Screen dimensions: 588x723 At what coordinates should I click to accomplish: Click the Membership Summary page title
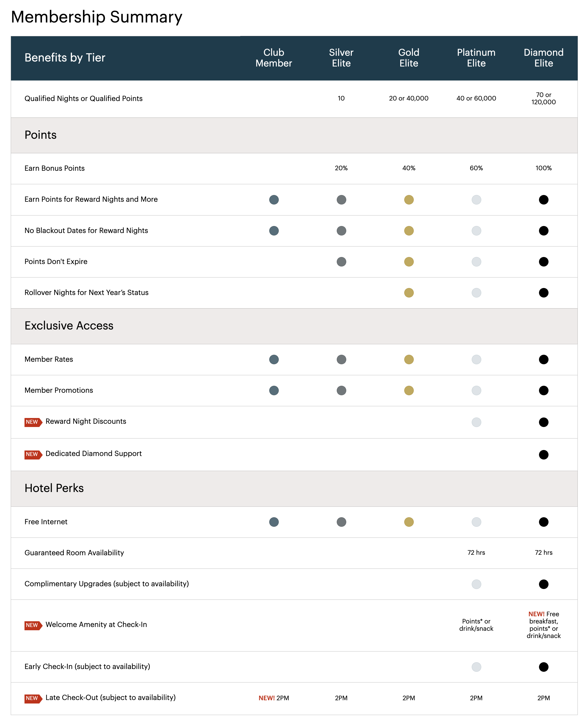[x=96, y=17]
